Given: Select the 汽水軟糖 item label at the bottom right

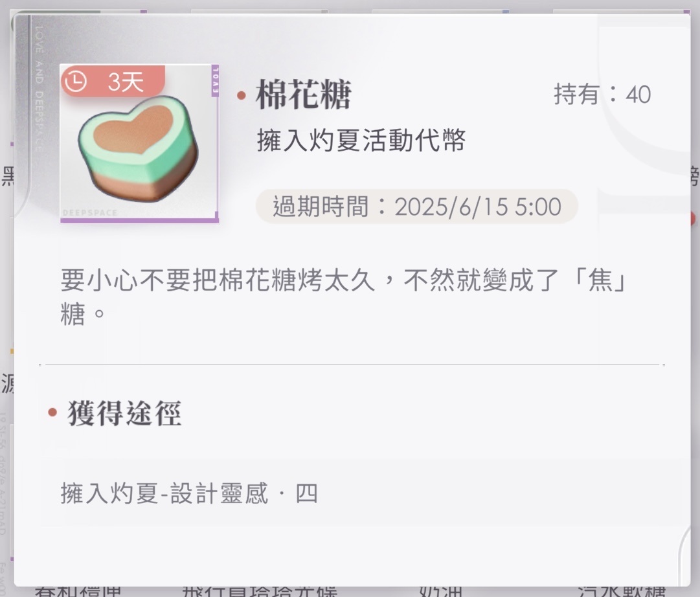Looking at the screenshot, I should 622,591.
